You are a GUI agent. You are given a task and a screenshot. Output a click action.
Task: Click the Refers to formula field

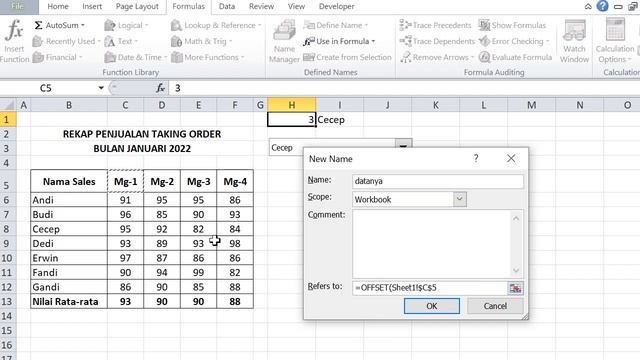pyautogui.click(x=430, y=288)
